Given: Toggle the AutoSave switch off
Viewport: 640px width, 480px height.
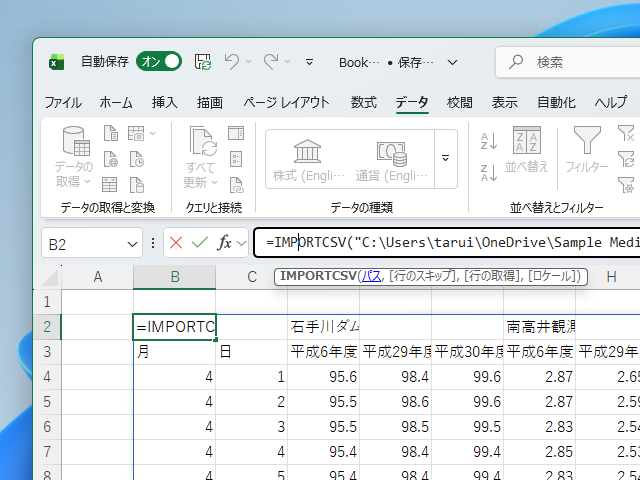Looking at the screenshot, I should pos(159,62).
